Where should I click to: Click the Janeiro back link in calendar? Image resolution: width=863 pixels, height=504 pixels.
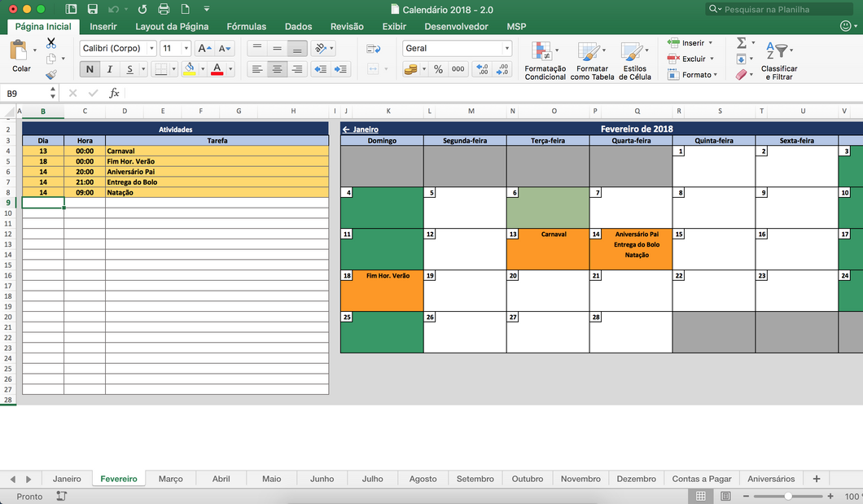[361, 129]
